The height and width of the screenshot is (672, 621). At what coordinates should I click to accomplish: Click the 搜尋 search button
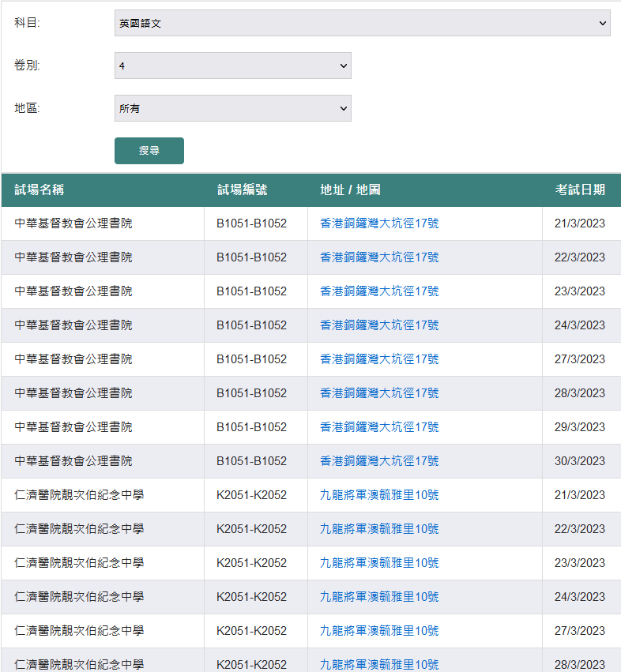click(149, 151)
